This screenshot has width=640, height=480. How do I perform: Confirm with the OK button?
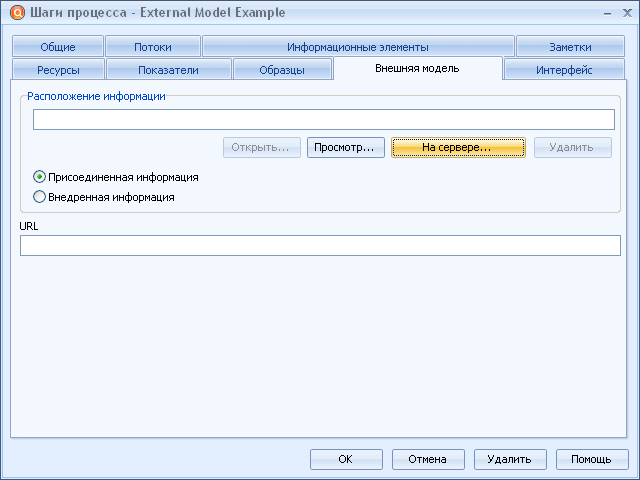[x=346, y=459]
